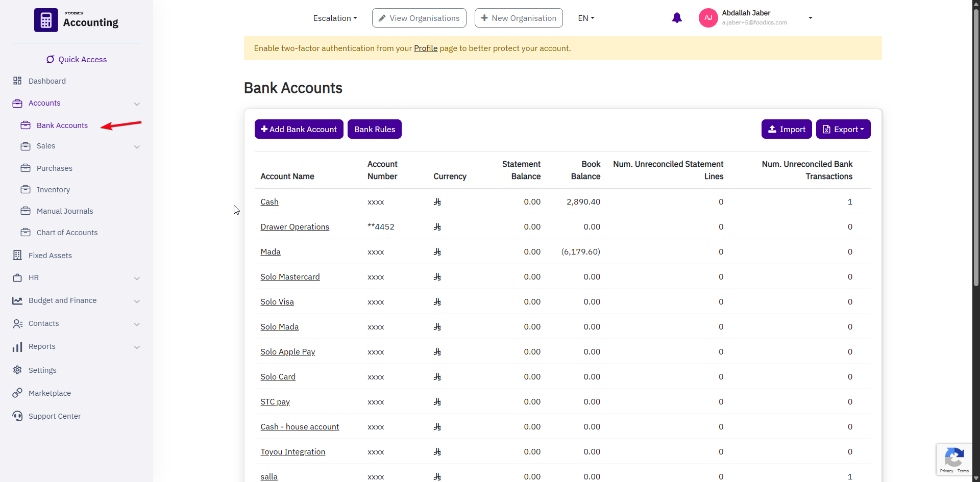Click the Add Bank Account button

tap(299, 129)
